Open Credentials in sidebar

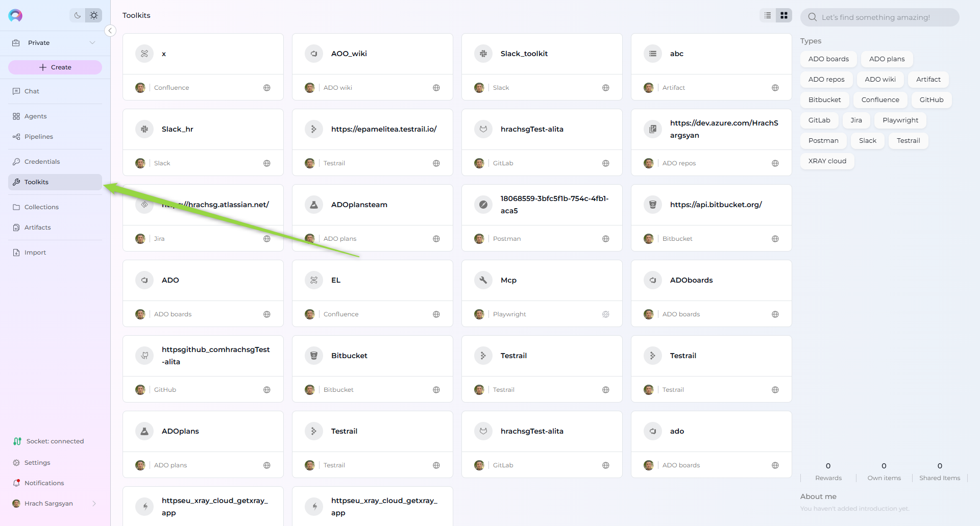55,162
